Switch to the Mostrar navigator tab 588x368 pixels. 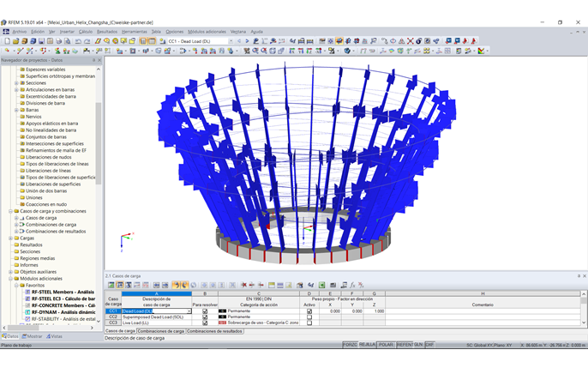[33, 336]
